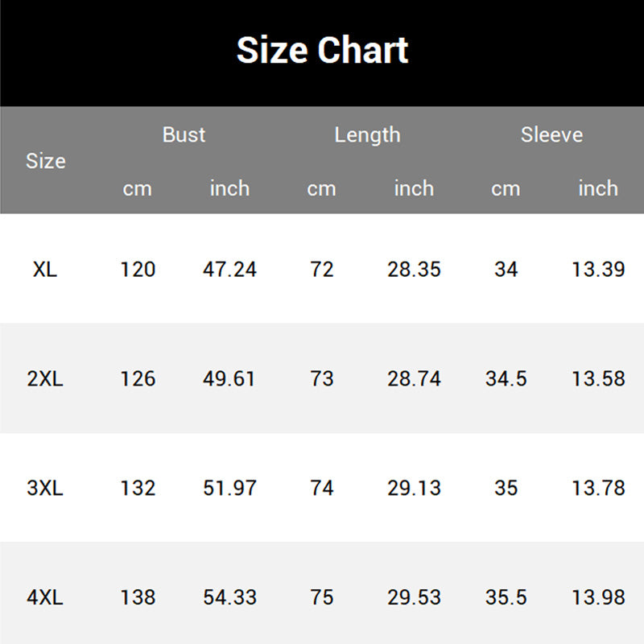Click the 4XL size row label
The width and height of the screenshot is (644, 644).
point(45,597)
